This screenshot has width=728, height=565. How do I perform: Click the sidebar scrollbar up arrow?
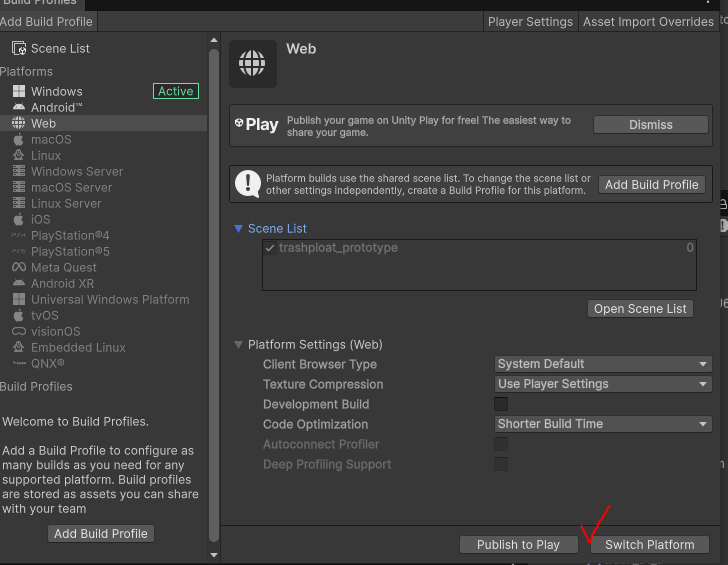pos(214,40)
